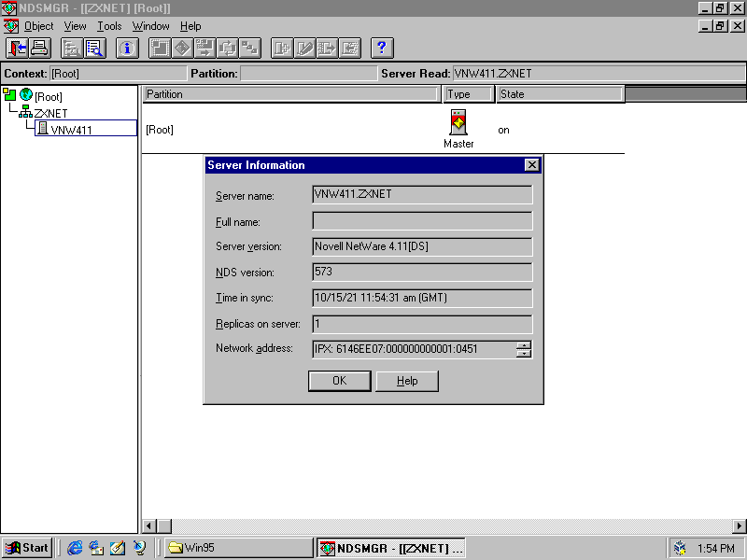Click the system tray icon beside clock
Screen dimensions: 747x560
(680, 549)
